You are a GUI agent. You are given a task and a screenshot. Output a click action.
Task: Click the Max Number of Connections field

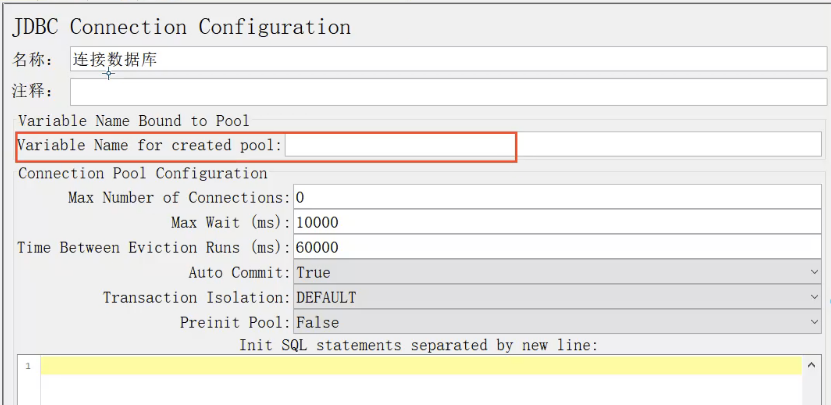coord(556,197)
